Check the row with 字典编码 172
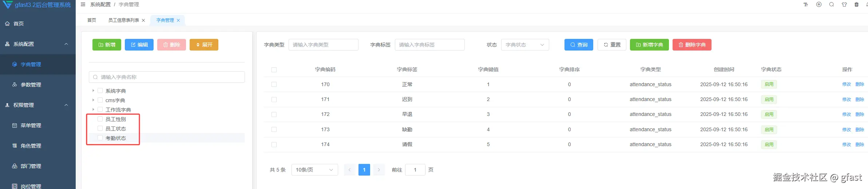Screen dimensions: 868x189 [274, 114]
